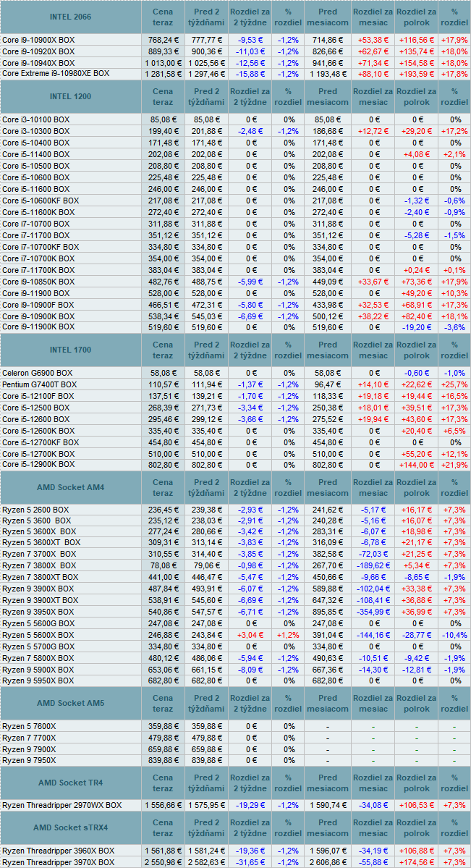Click the +12,1% value for Core i5-12700K
Screen dimensions: 471x868
pos(454,452)
